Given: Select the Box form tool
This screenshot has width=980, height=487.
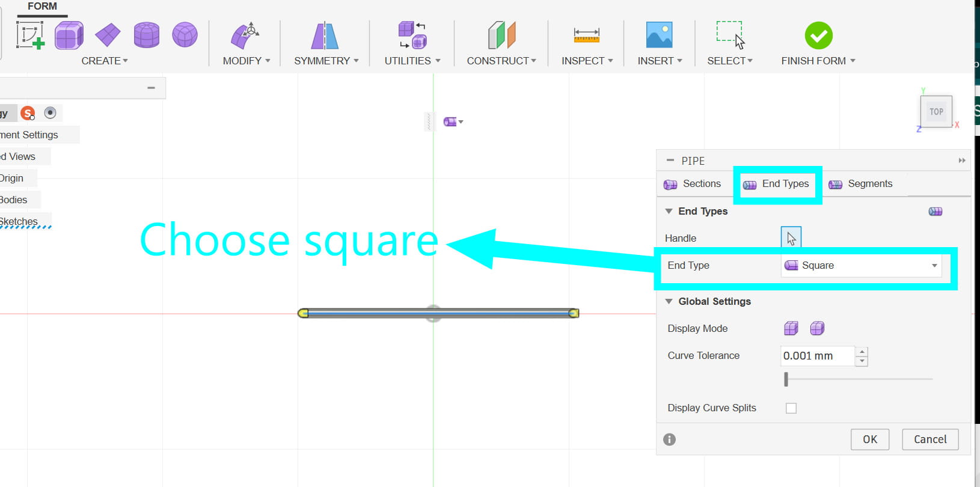Looking at the screenshot, I should (69, 35).
